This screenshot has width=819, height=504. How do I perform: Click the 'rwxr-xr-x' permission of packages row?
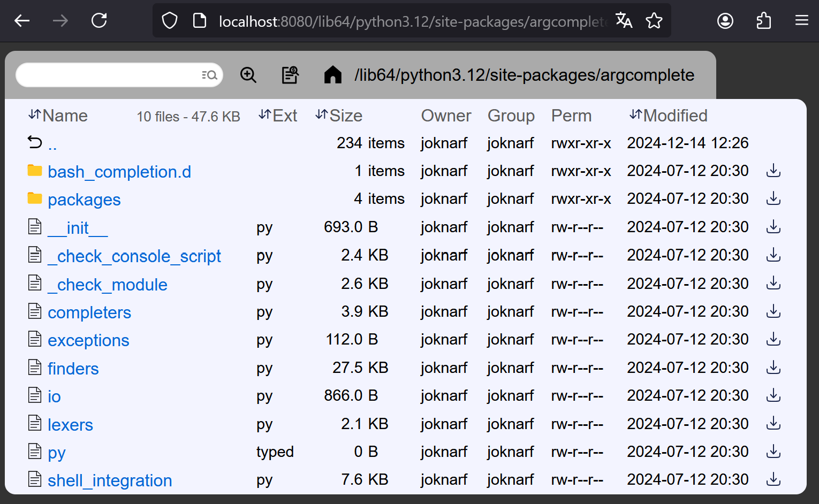[x=581, y=199]
